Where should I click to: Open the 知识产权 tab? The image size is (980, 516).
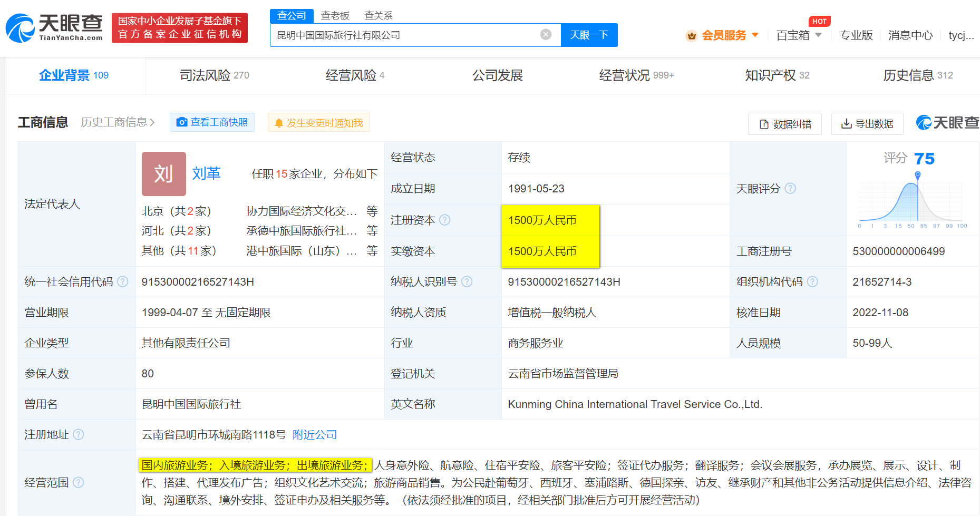(777, 75)
